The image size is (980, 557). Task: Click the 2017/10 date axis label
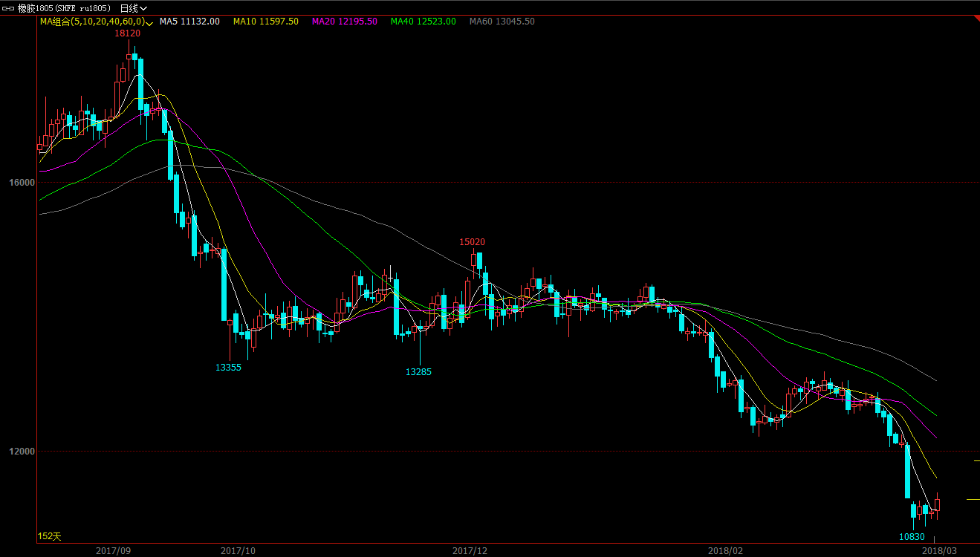pos(238,550)
